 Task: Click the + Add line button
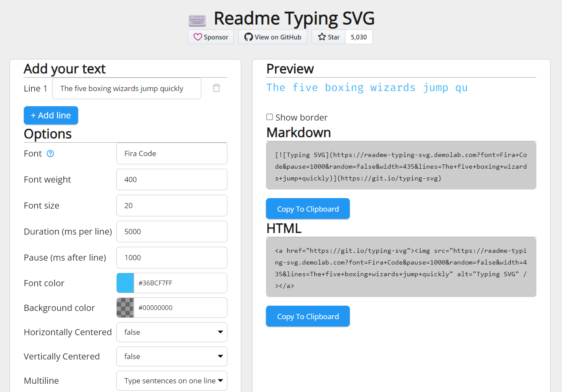51,115
